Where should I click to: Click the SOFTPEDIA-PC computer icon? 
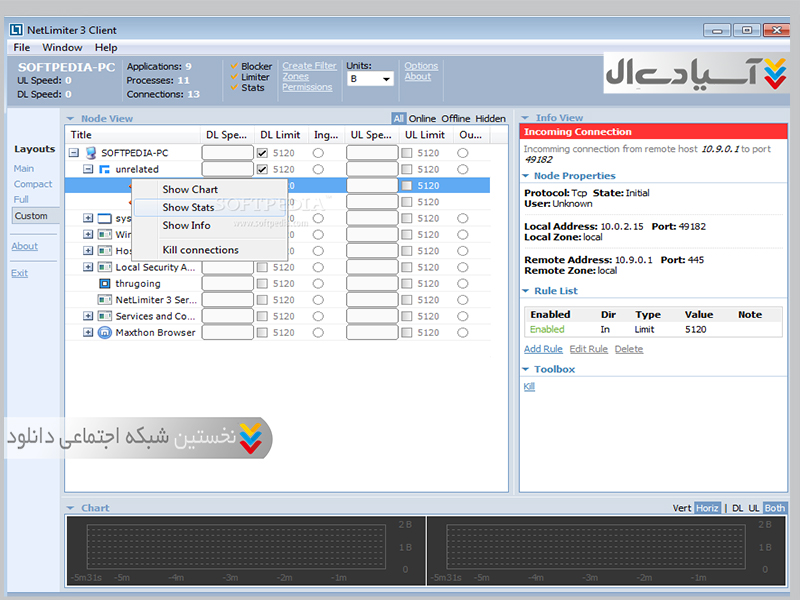pyautogui.click(x=91, y=153)
